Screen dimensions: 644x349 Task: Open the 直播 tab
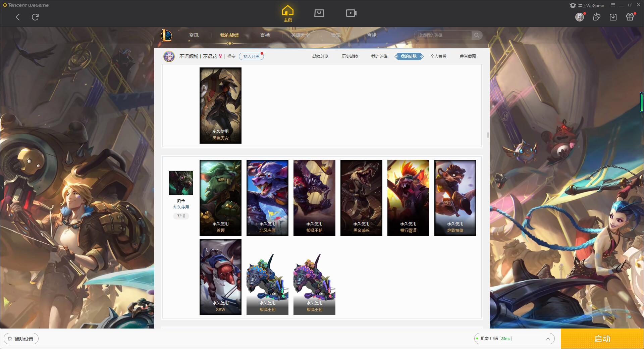(x=265, y=35)
